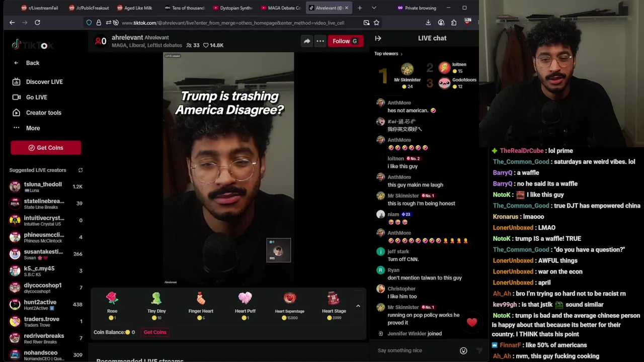
Task: Click chat username Christopher
Action: (x=401, y=289)
